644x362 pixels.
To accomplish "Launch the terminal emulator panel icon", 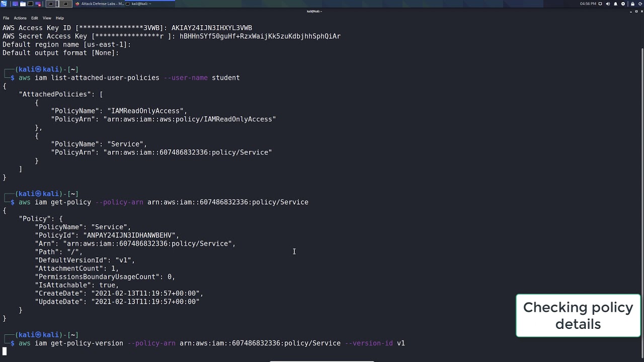I will (x=30, y=4).
